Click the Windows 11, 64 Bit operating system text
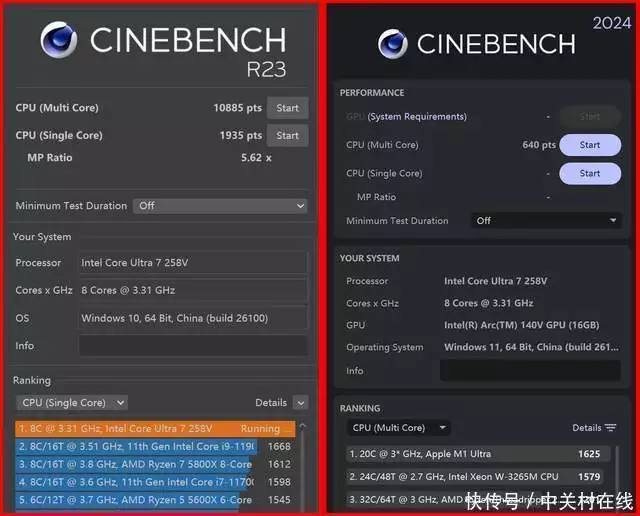The image size is (640, 516). coord(531,347)
